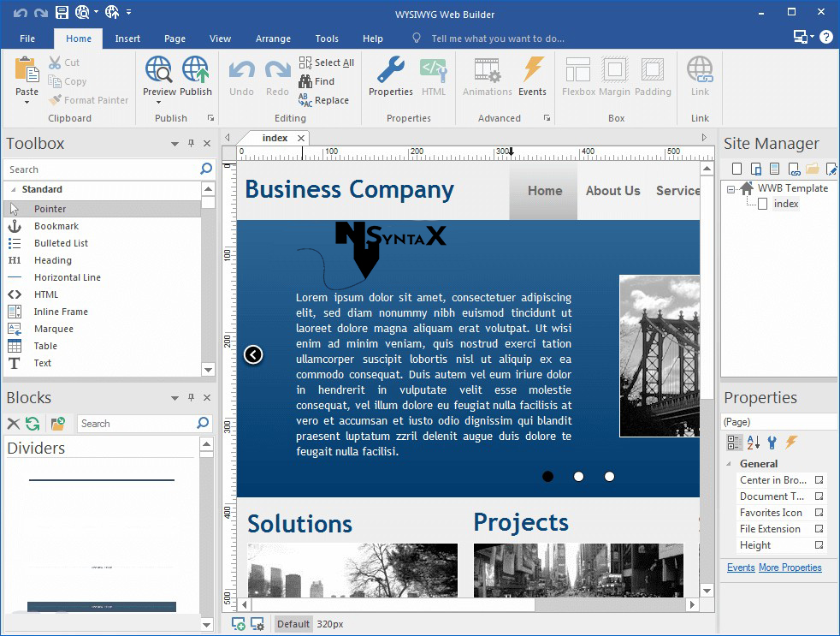Show categorized view in Properties panel

pyautogui.click(x=733, y=443)
